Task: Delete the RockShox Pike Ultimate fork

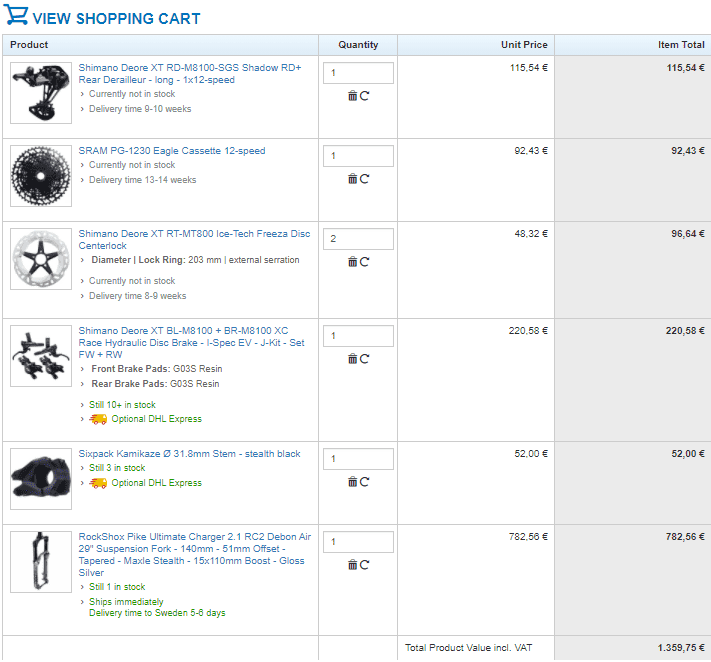Action: tap(352, 565)
